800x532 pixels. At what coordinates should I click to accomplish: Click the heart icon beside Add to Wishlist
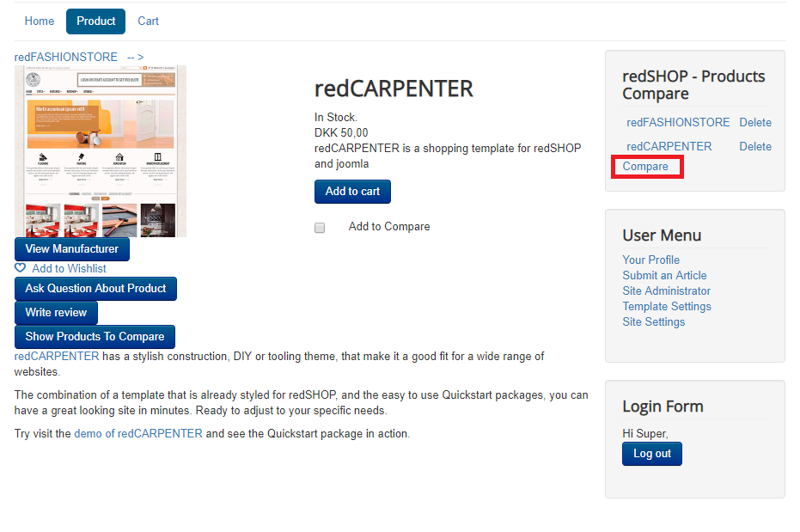click(20, 268)
